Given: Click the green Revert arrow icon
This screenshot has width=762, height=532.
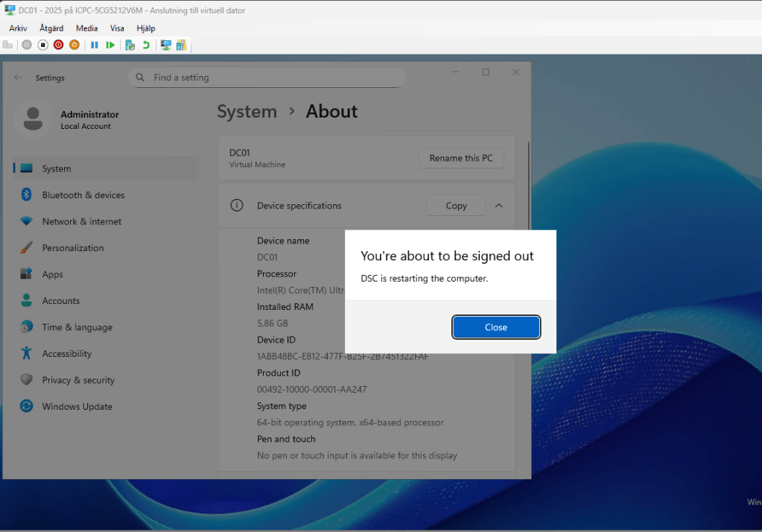Looking at the screenshot, I should pos(146,45).
